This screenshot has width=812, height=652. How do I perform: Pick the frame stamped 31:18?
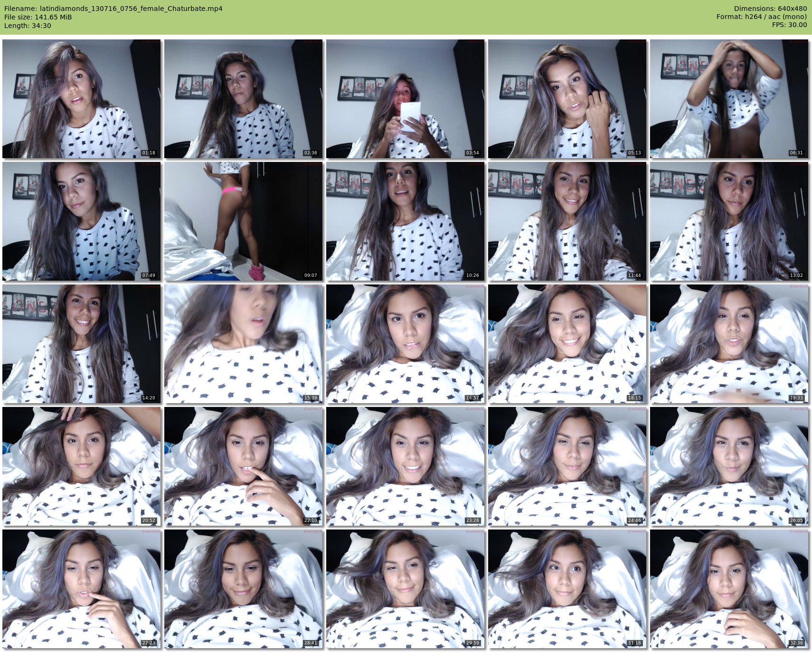(x=567, y=589)
